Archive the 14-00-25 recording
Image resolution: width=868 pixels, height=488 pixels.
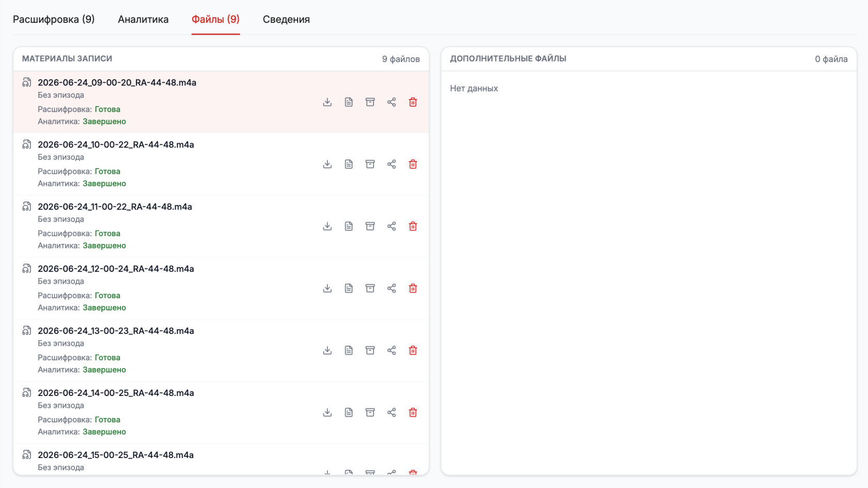pyautogui.click(x=370, y=412)
